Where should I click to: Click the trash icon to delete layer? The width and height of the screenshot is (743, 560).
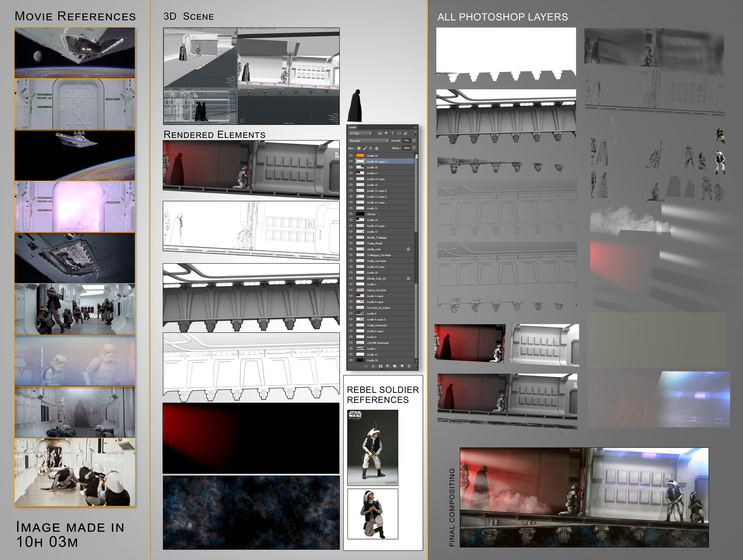click(x=409, y=366)
